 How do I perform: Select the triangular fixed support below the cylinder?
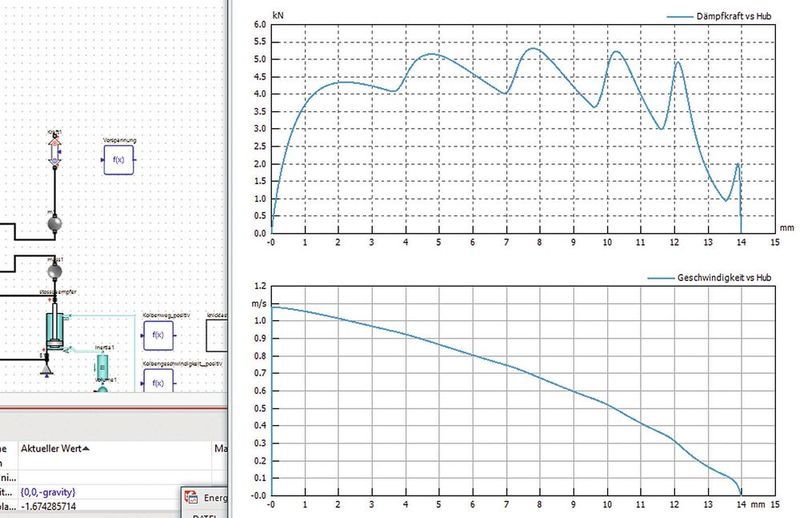point(47,370)
